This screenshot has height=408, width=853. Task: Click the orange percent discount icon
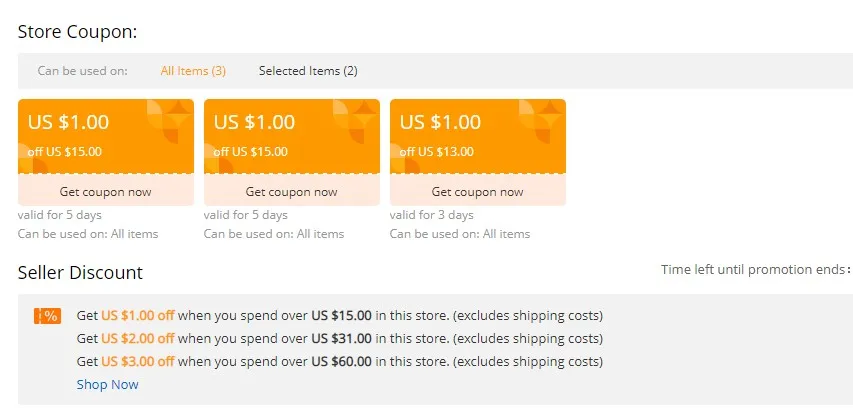click(x=47, y=316)
